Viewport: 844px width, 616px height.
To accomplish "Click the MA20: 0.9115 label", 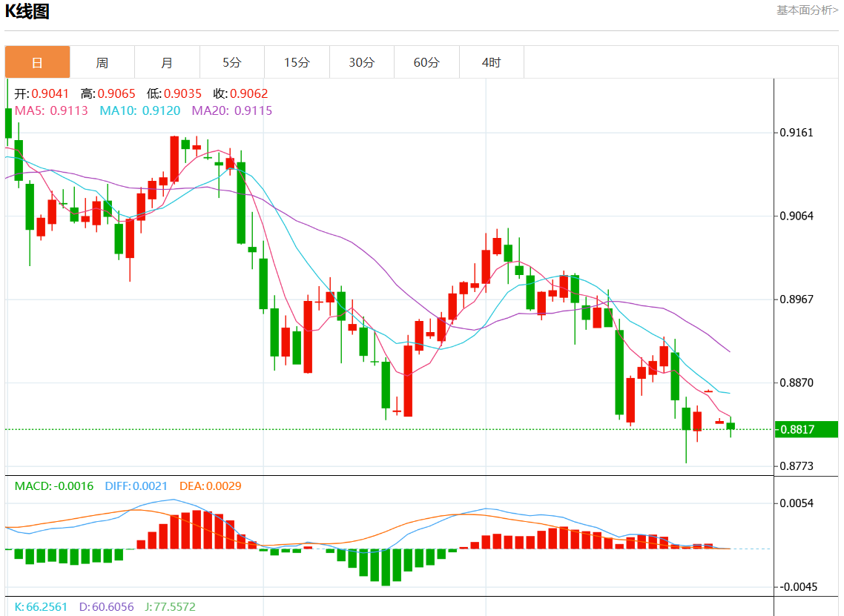I will [232, 111].
